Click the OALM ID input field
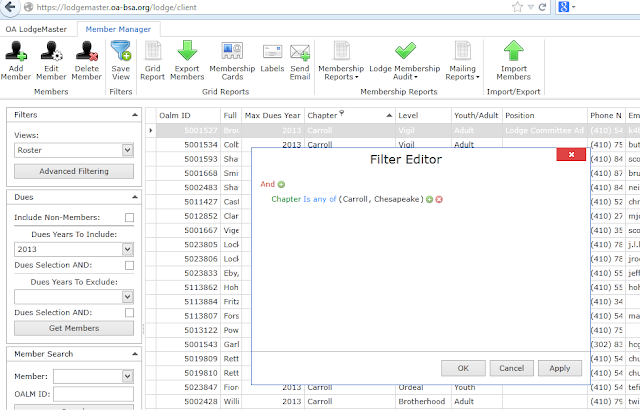The width and height of the screenshot is (640, 411). 93,394
